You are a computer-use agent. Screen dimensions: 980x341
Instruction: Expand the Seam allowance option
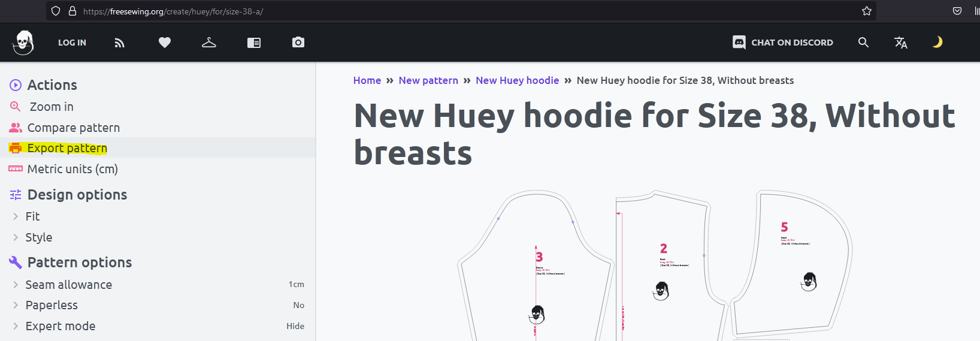(158, 285)
